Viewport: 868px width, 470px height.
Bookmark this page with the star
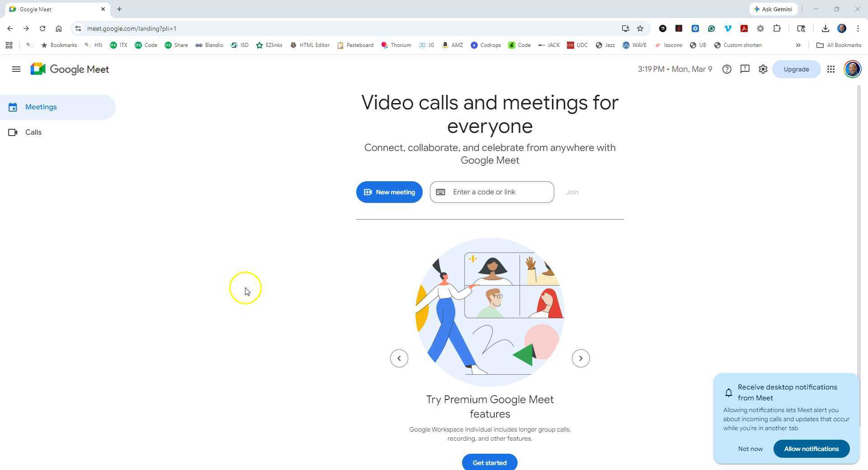tap(640, 28)
